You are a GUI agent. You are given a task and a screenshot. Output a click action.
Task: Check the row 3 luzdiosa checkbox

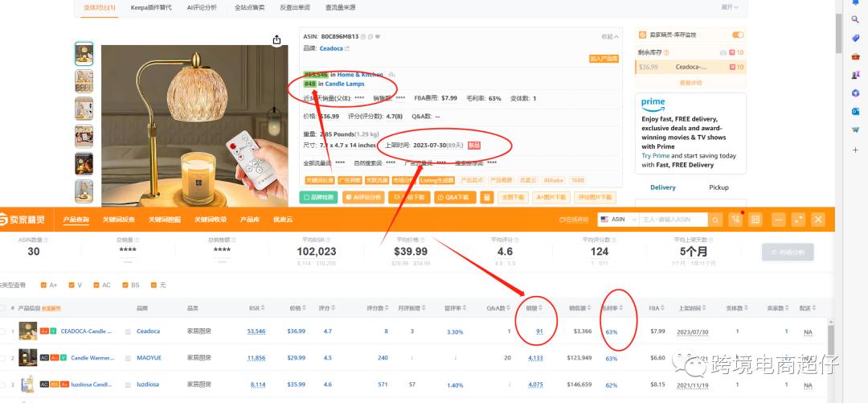[x=2, y=384]
